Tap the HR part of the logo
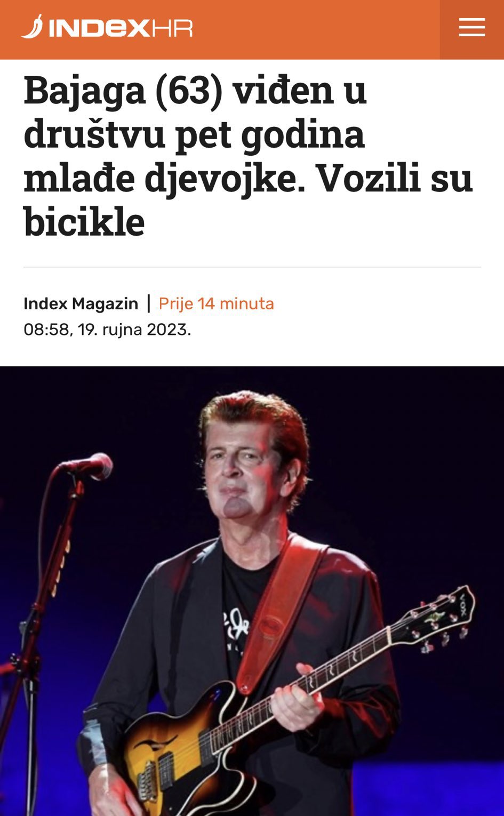 (x=172, y=28)
